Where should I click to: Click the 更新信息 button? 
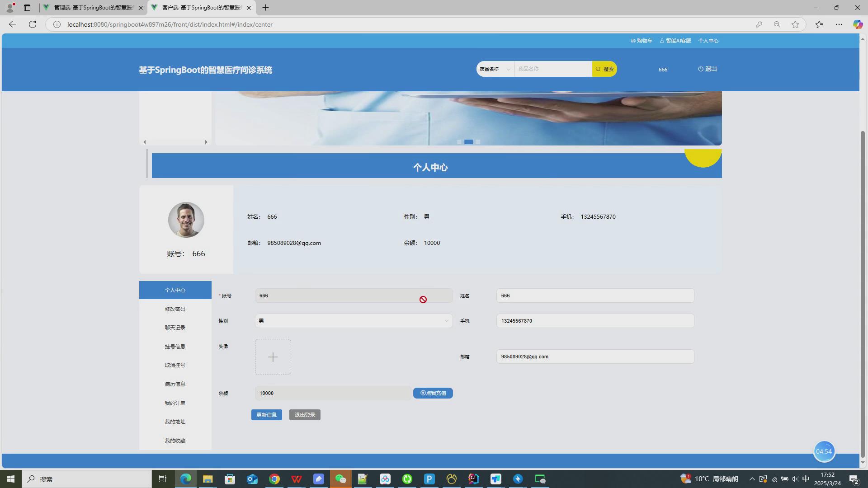tap(266, 415)
